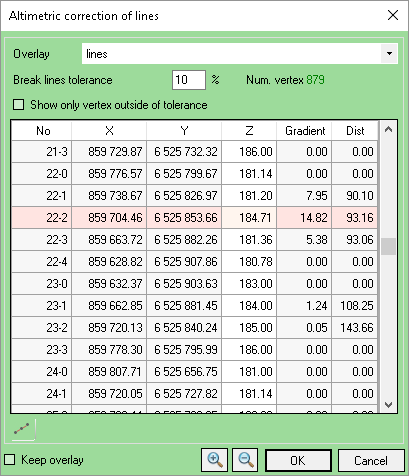Click the X column header

pyautogui.click(x=109, y=131)
